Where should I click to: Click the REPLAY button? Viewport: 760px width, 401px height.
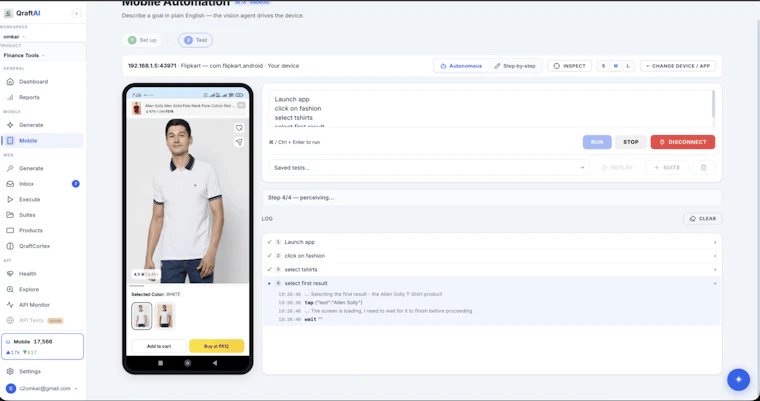click(x=618, y=168)
